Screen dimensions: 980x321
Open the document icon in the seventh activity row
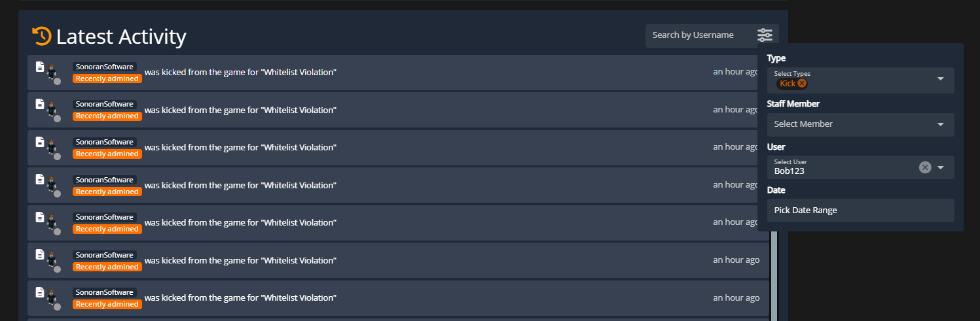click(40, 292)
